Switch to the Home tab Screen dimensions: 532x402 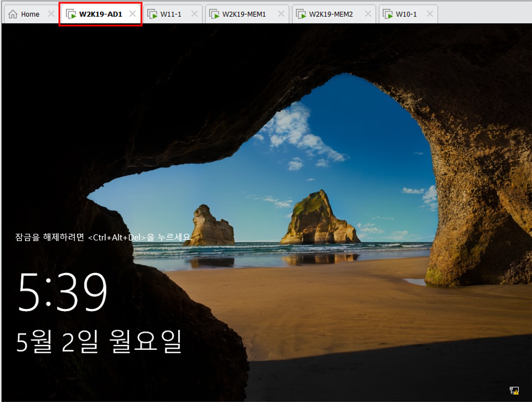point(30,14)
